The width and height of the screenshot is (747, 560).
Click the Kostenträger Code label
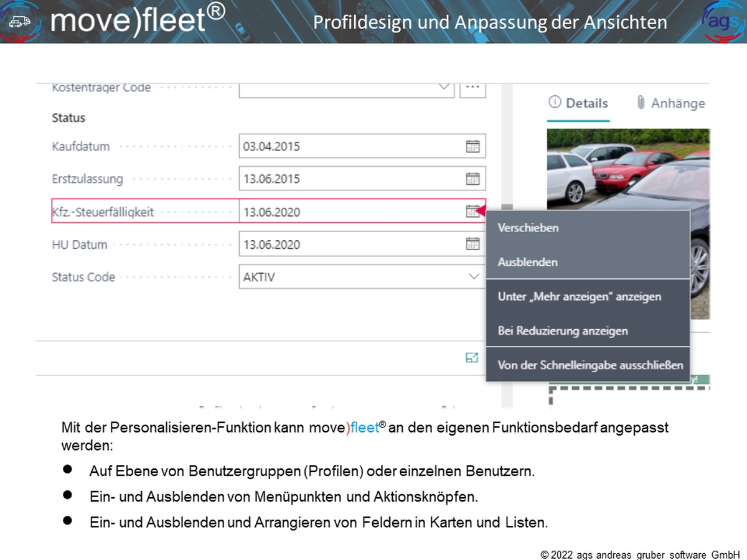click(101, 88)
